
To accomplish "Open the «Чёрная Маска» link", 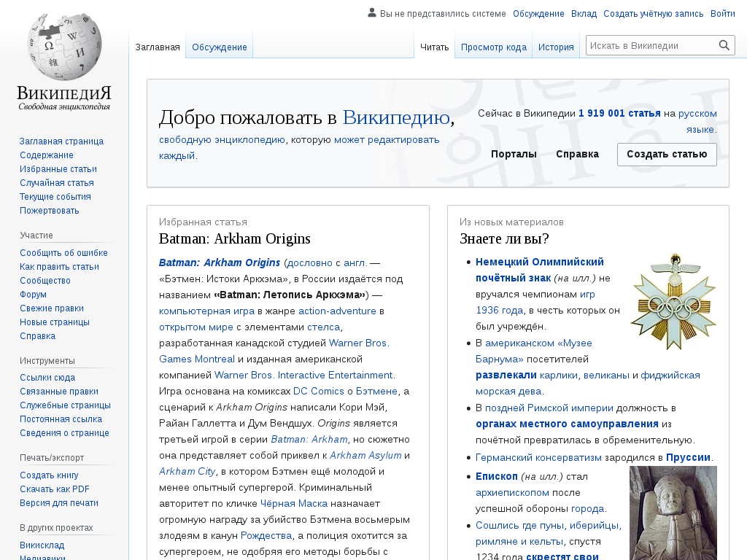I will [x=294, y=503].
